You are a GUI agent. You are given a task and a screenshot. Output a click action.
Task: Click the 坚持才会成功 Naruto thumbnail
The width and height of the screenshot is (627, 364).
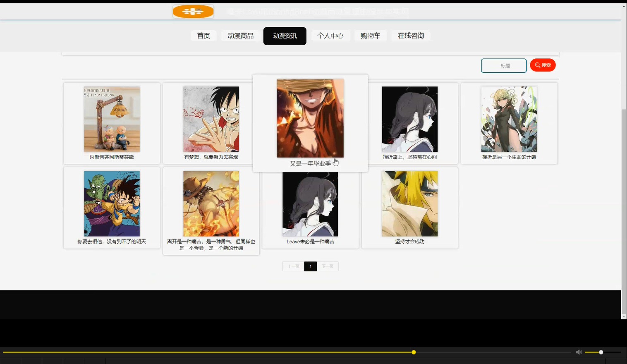pos(409,204)
